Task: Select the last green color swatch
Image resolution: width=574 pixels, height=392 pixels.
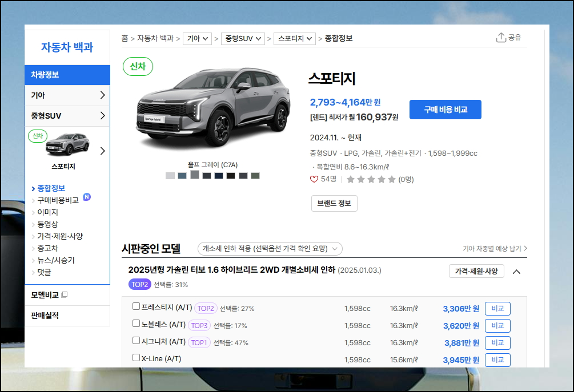Action: [x=255, y=176]
